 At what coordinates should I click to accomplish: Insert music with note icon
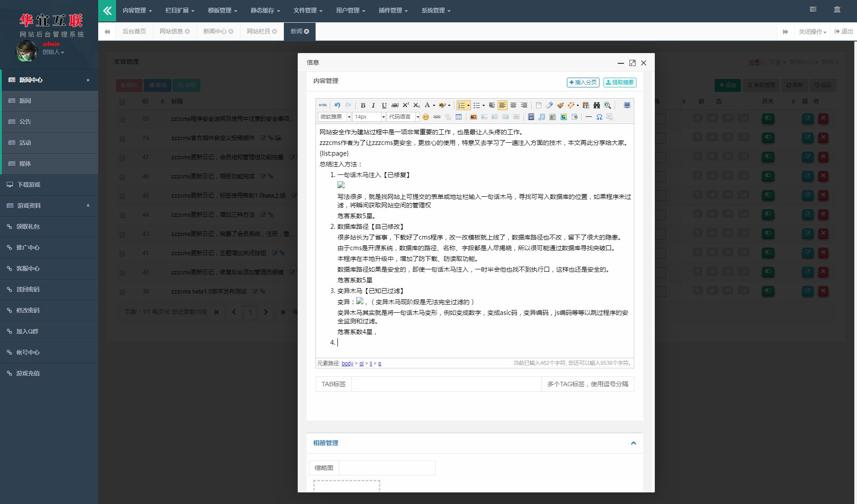pyautogui.click(x=542, y=117)
